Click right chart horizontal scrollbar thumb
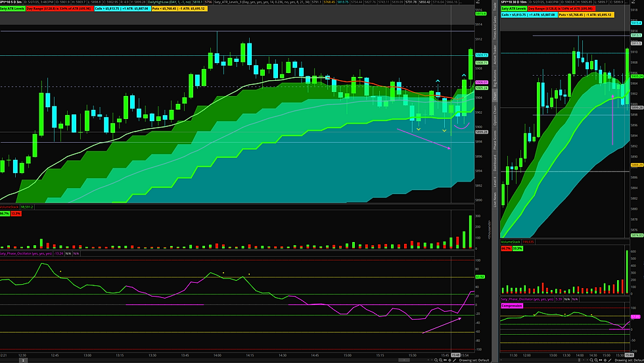The width and height of the screenshot is (644, 363). pos(579,360)
